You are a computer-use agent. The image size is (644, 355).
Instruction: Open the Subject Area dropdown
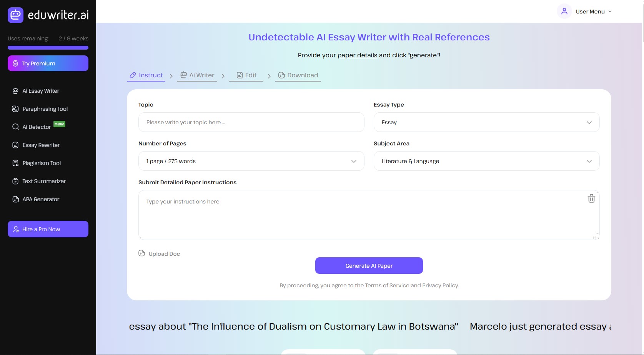tap(486, 161)
